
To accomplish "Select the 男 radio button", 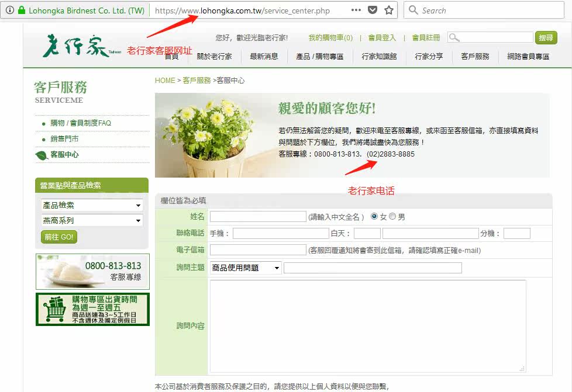I will coord(392,216).
